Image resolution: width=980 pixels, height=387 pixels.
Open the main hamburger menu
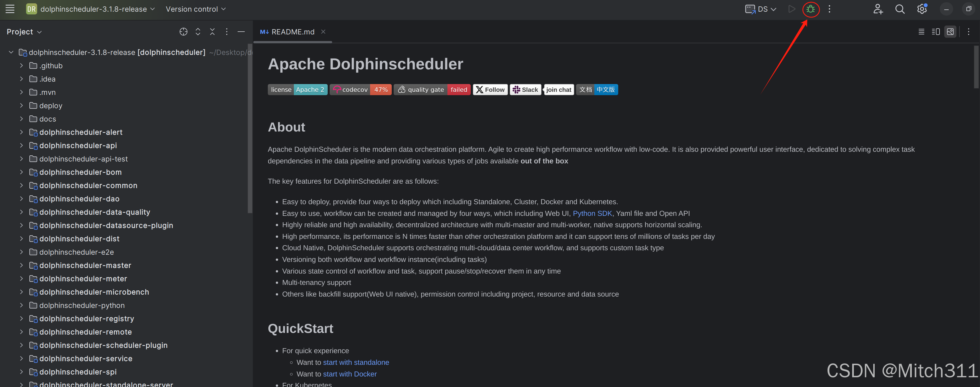[10, 9]
